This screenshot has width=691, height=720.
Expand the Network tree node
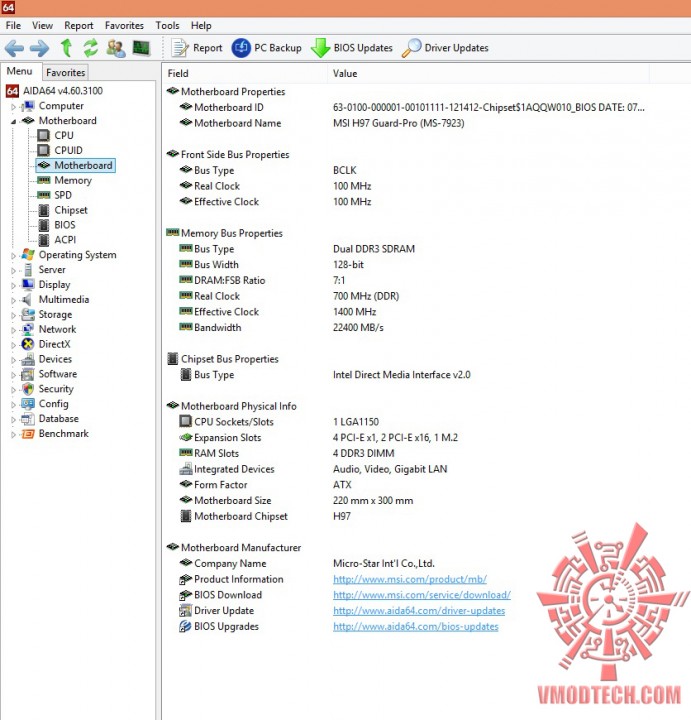tap(13, 331)
